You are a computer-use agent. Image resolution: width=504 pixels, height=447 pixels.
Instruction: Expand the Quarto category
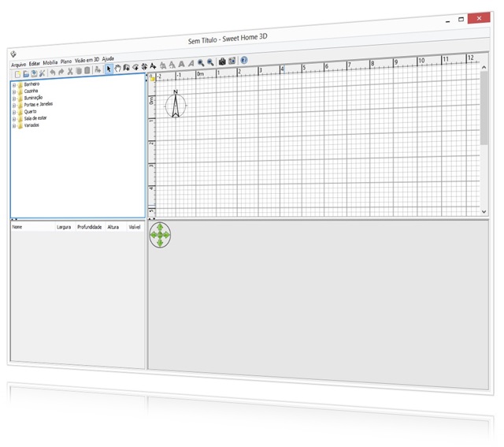pos(14,112)
